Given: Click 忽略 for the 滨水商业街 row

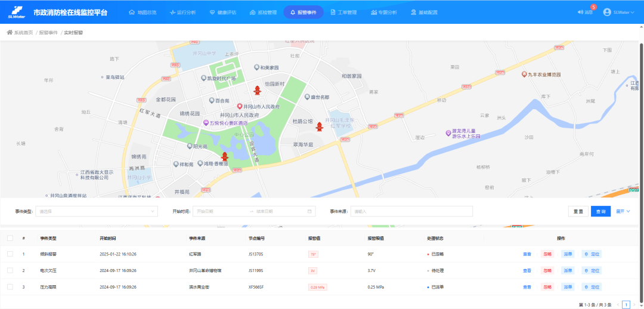Looking at the screenshot, I should click(x=547, y=287).
